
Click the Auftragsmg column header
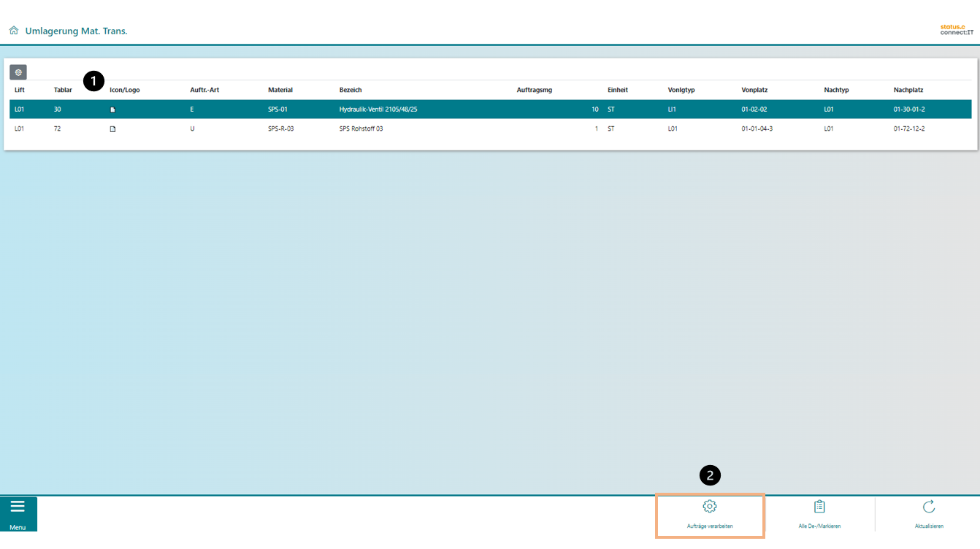534,90
